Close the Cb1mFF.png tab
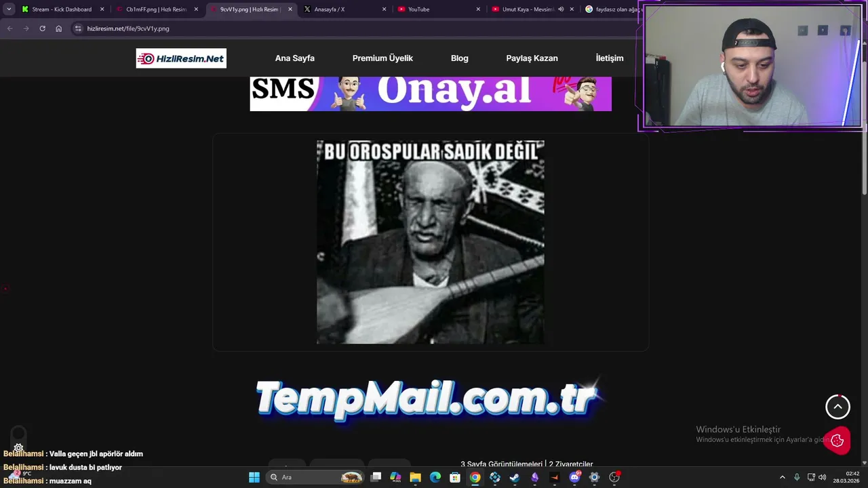This screenshot has width=868, height=488. coord(196,9)
